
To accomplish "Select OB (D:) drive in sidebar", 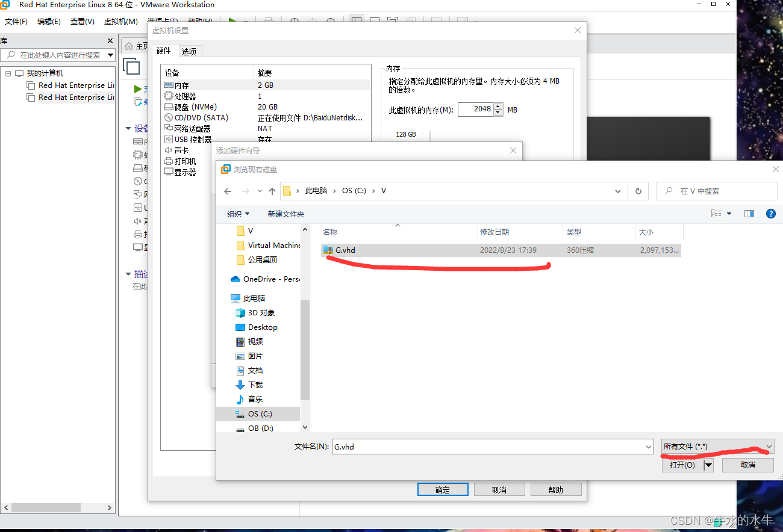I will (254, 428).
